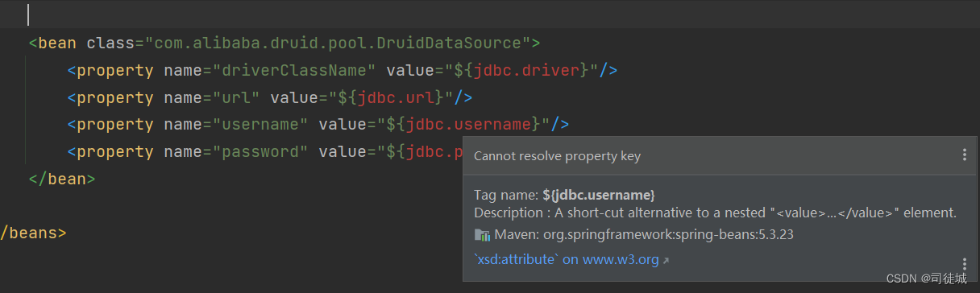Click the closing </bean> tag
Image resolution: width=980 pixels, height=293 pixels.
pyautogui.click(x=62, y=179)
